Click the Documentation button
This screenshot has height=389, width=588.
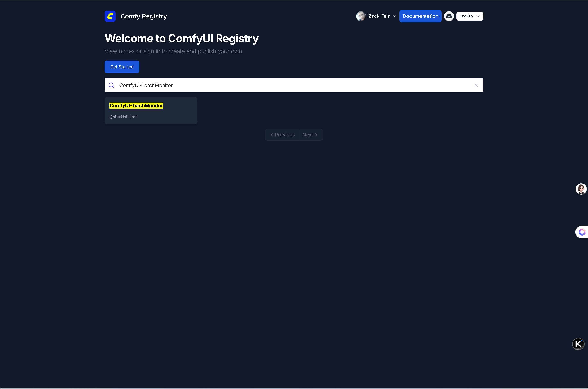[x=420, y=16]
